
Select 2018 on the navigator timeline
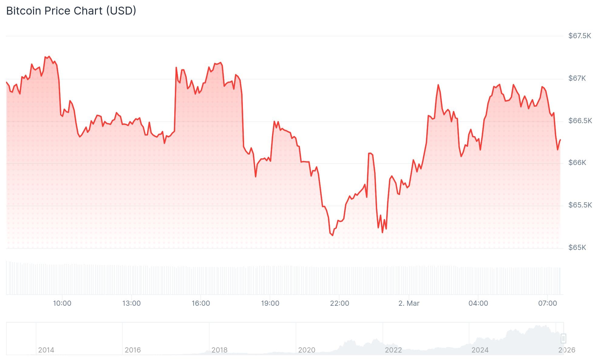tap(219, 350)
